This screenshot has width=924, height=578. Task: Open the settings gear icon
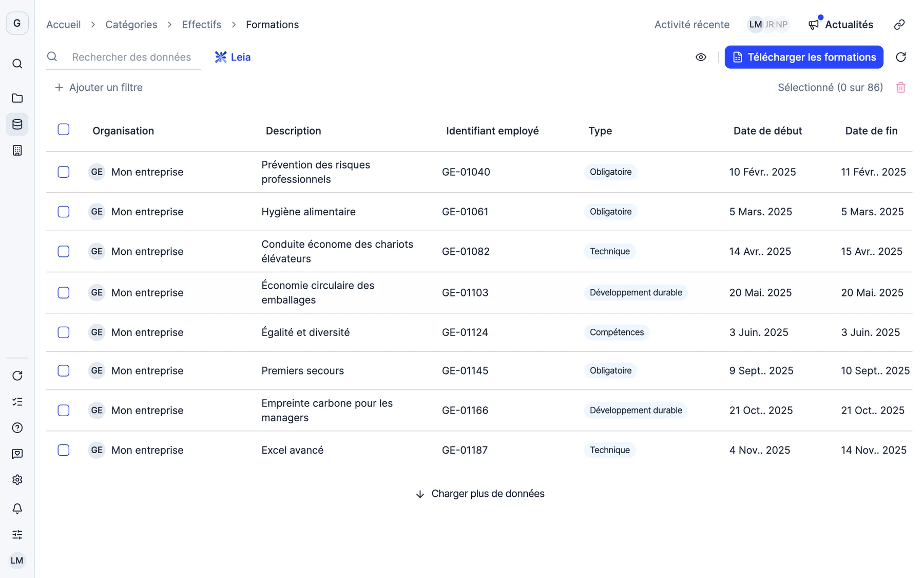pyautogui.click(x=17, y=480)
